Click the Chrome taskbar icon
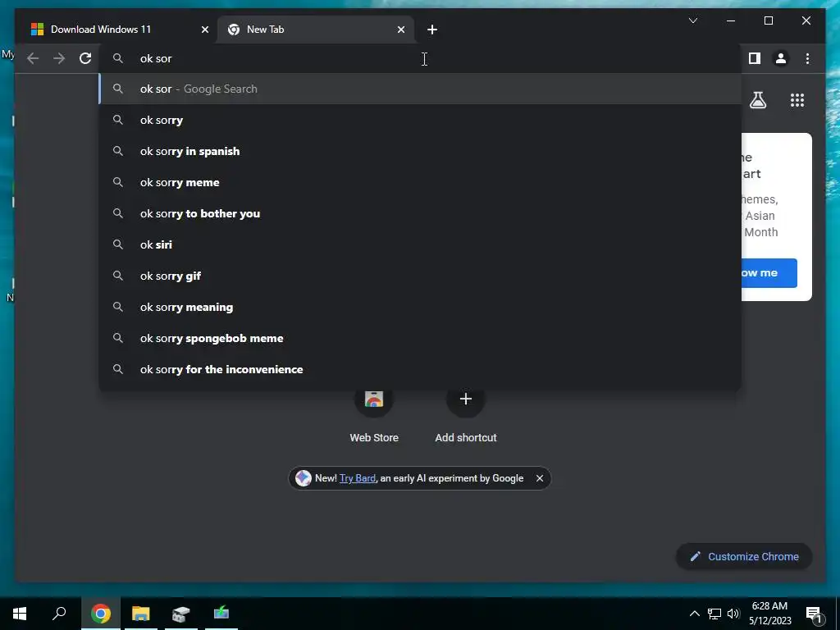The image size is (840, 630). tap(100, 614)
